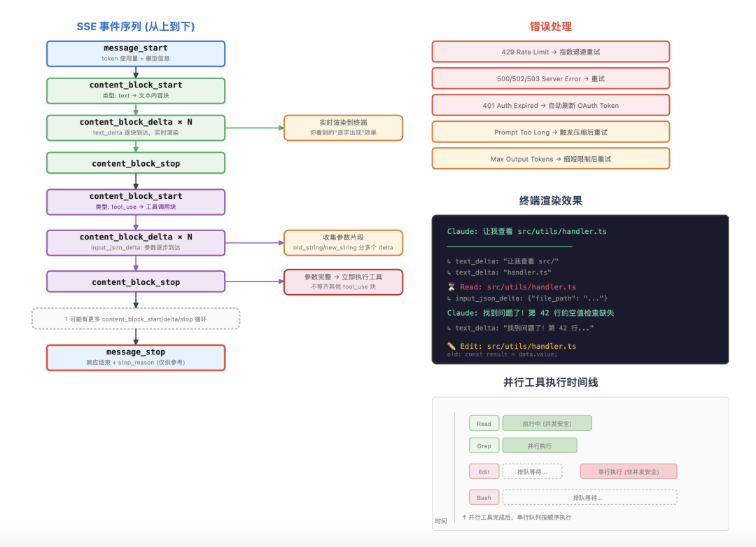Image resolution: width=756 pixels, height=547 pixels.
Task: Select the Grep label in the timeline
Action: tap(484, 445)
